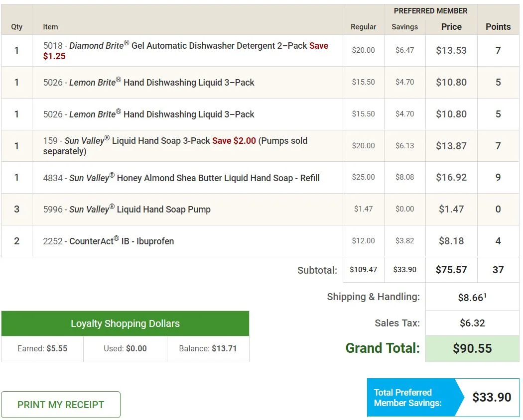This screenshot has height=420, width=523.
Task: Click the $3.82 savings for Ibuprofen
Action: point(404,240)
